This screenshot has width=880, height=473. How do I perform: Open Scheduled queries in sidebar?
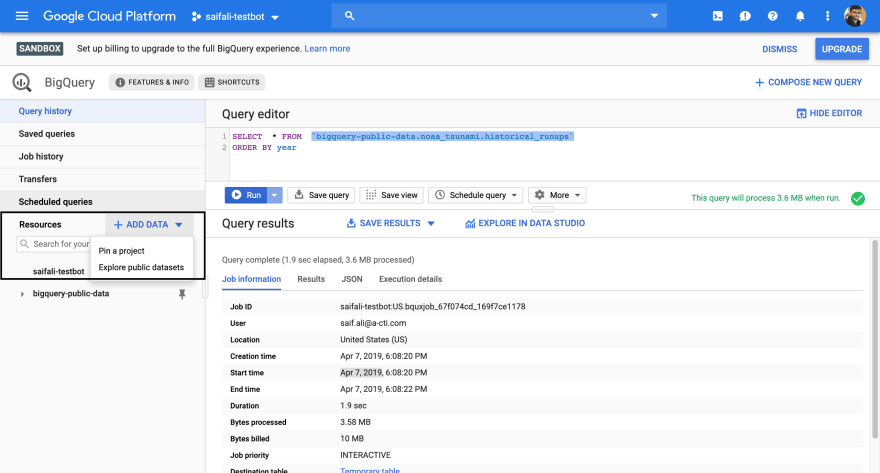tap(102, 201)
